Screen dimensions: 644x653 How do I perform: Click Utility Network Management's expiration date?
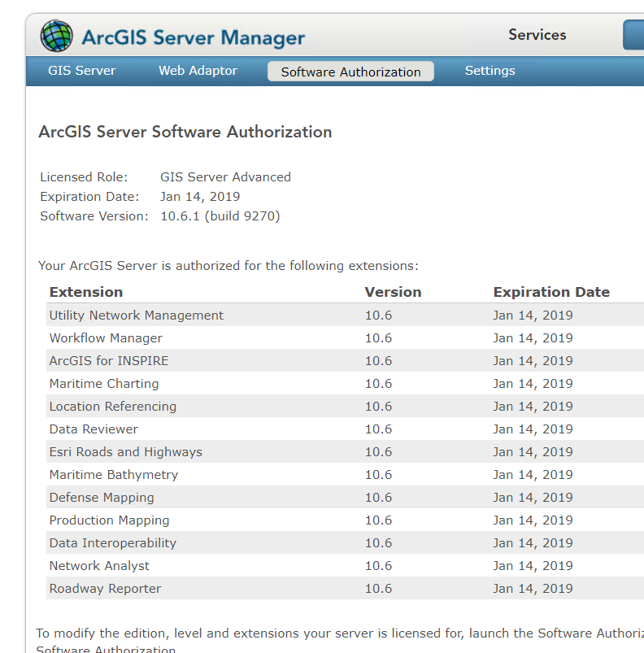tap(533, 316)
